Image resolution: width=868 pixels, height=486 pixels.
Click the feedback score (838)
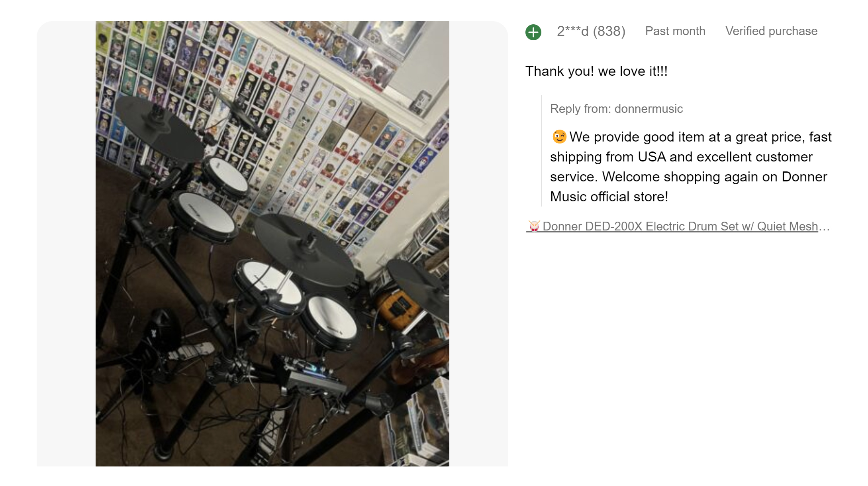[x=609, y=31]
